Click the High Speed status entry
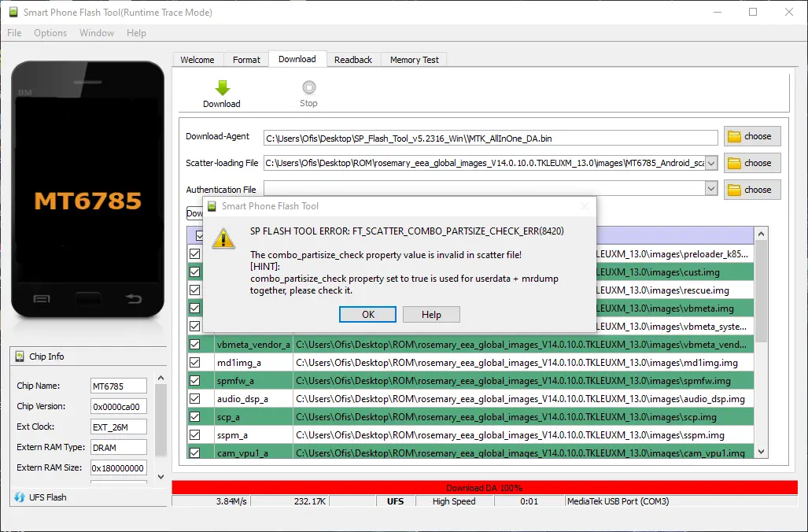Image resolution: width=808 pixels, height=532 pixels. click(x=454, y=501)
